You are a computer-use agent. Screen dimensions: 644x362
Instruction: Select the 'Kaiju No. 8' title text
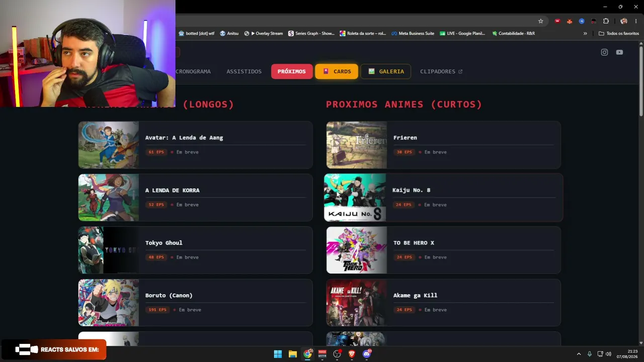pos(412,191)
